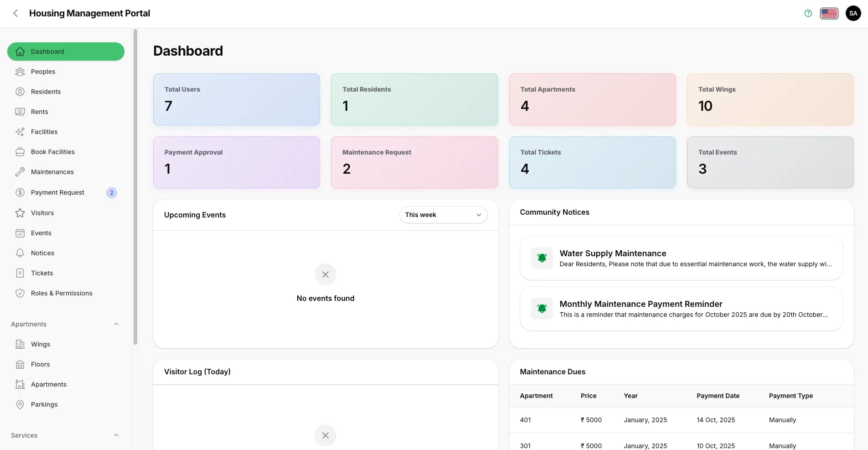Screen dimensions: 868x450
Task: Collapse the Apartments sidebar section
Action: 116,324
